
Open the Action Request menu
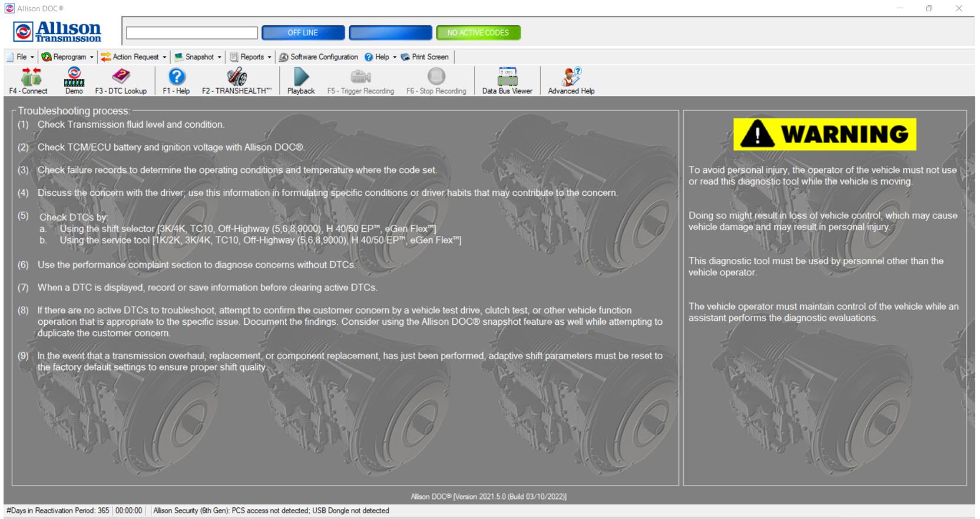[134, 57]
